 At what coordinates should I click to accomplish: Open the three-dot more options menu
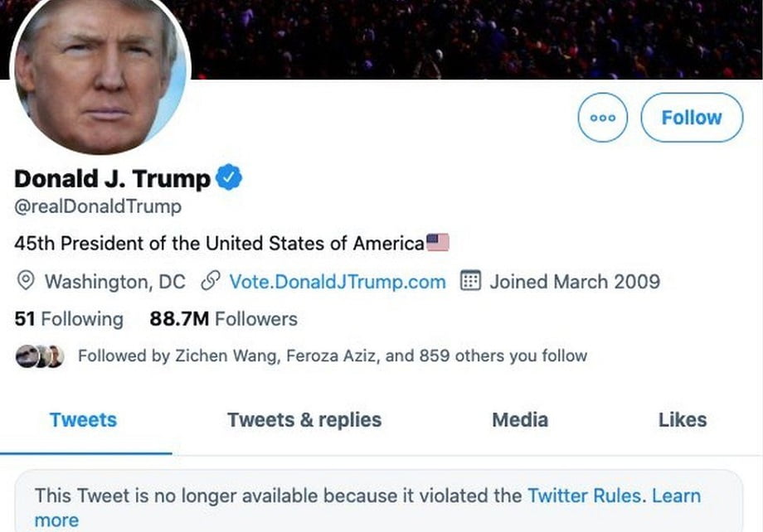pyautogui.click(x=602, y=118)
